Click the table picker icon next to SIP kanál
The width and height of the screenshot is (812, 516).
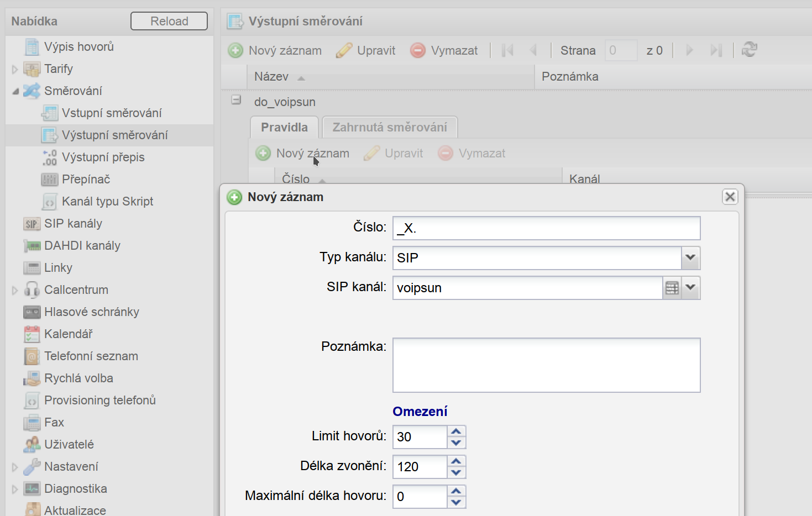pyautogui.click(x=672, y=288)
